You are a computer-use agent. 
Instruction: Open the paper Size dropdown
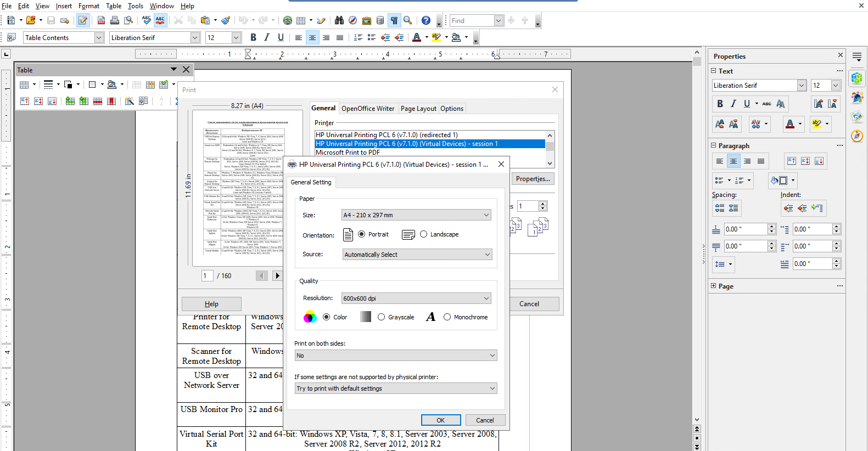click(x=416, y=215)
